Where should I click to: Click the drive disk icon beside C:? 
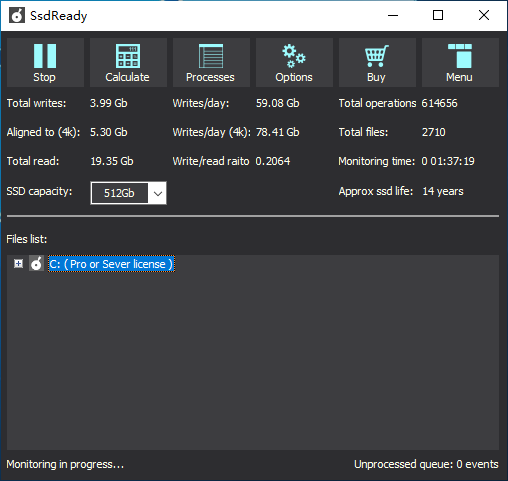36,263
